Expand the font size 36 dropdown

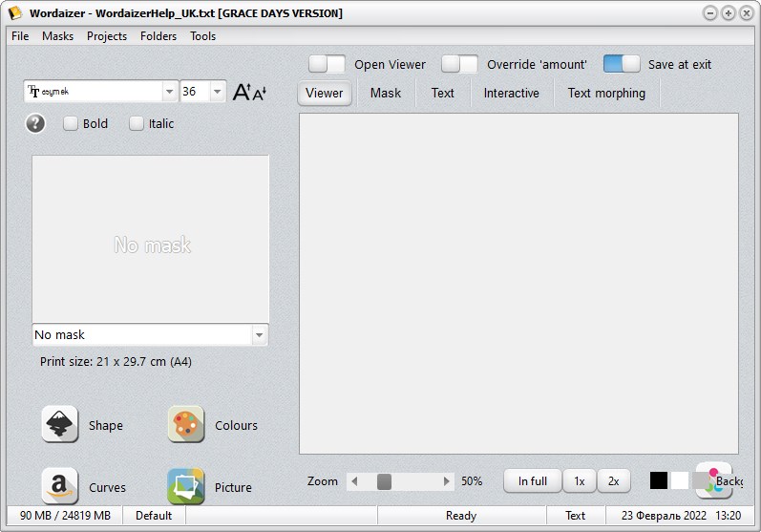tap(218, 92)
